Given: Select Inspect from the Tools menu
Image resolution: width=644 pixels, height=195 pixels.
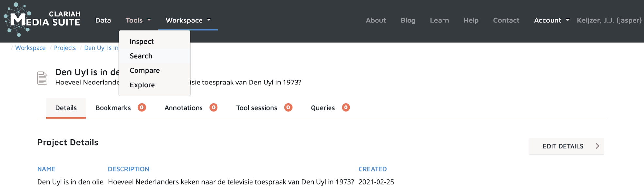Looking at the screenshot, I should click(142, 42).
